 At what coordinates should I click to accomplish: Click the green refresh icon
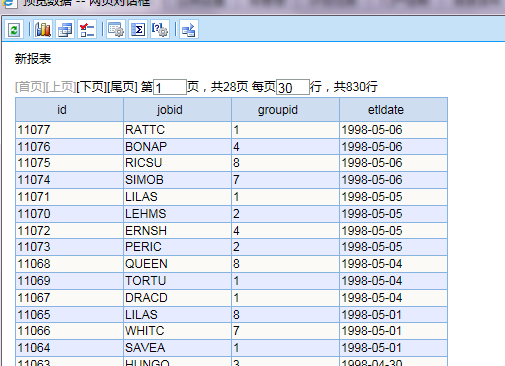(14, 30)
